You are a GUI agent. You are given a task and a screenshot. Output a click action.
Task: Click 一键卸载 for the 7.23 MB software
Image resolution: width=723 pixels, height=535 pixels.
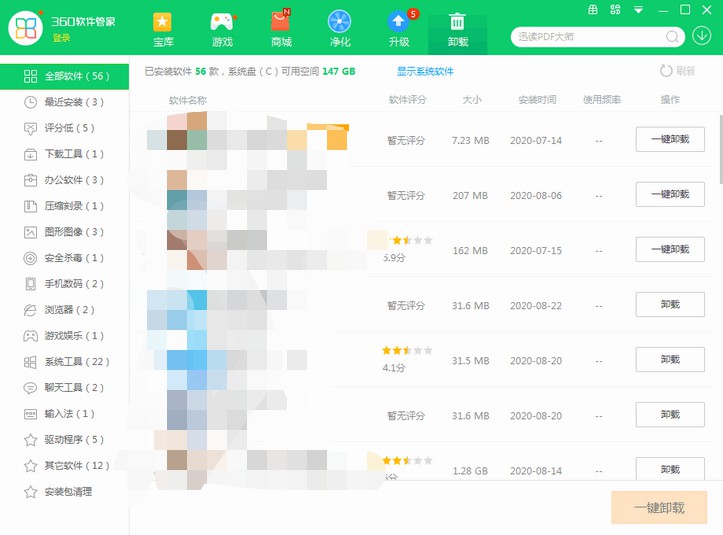coord(669,140)
